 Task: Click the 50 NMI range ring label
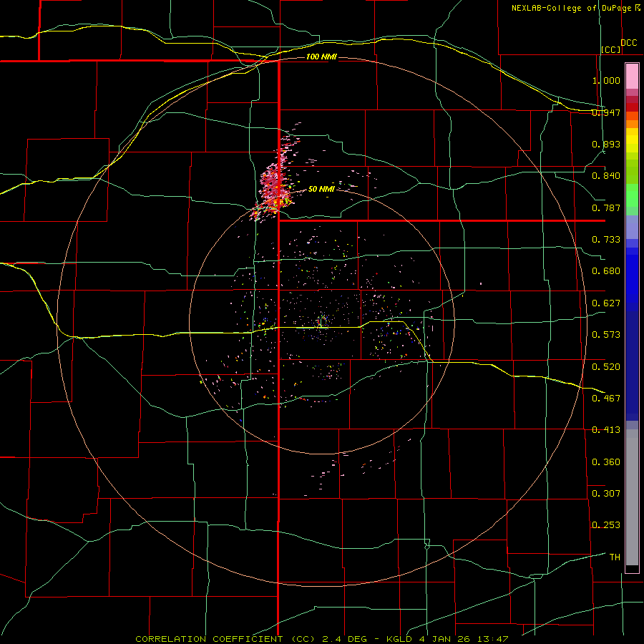(x=321, y=189)
